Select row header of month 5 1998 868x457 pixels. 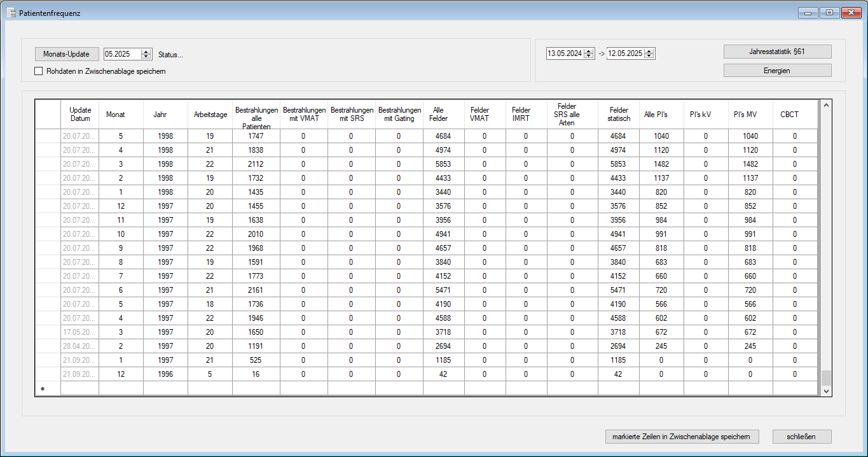(x=48, y=136)
